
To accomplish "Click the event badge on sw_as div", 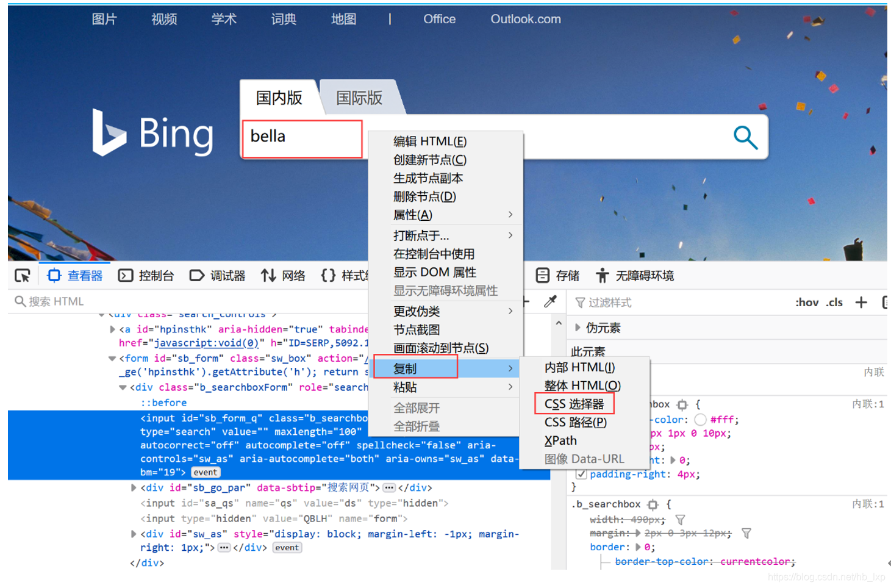I will [287, 548].
